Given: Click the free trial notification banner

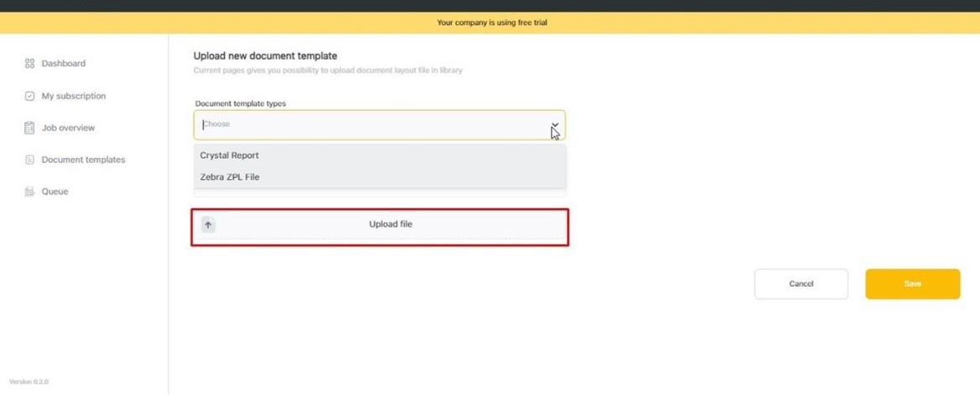Looking at the screenshot, I should click(491, 23).
